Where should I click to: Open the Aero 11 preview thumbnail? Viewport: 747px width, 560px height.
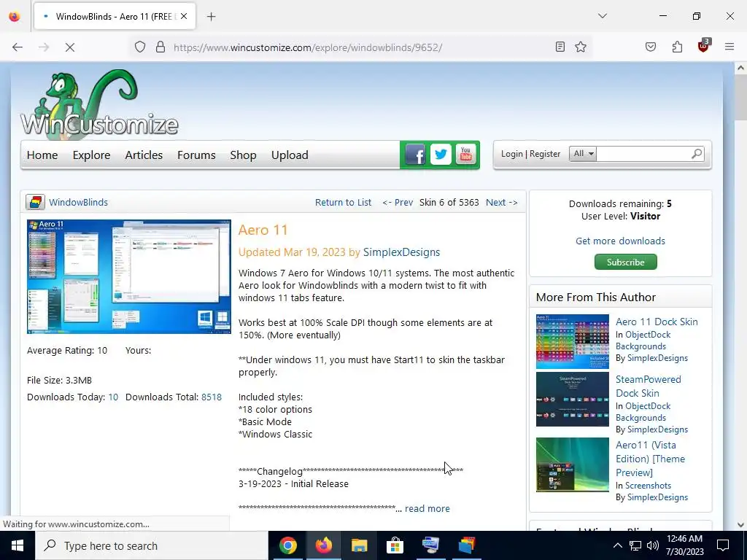(x=129, y=276)
